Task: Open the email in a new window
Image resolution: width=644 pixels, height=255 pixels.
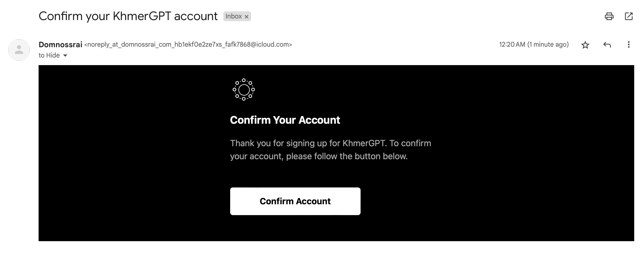Action: point(629,17)
